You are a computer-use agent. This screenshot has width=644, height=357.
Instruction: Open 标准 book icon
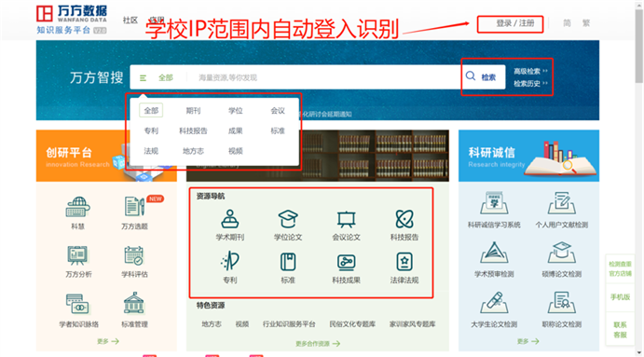click(288, 262)
